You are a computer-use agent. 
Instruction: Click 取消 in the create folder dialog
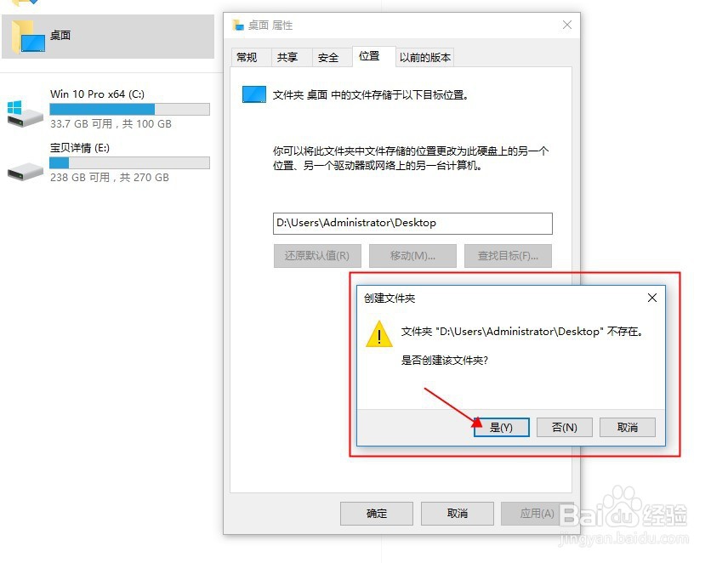click(x=628, y=428)
